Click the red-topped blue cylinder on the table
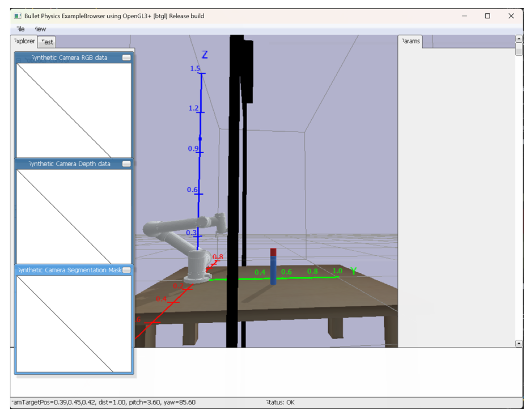This screenshot has width=532, height=417. pyautogui.click(x=273, y=268)
